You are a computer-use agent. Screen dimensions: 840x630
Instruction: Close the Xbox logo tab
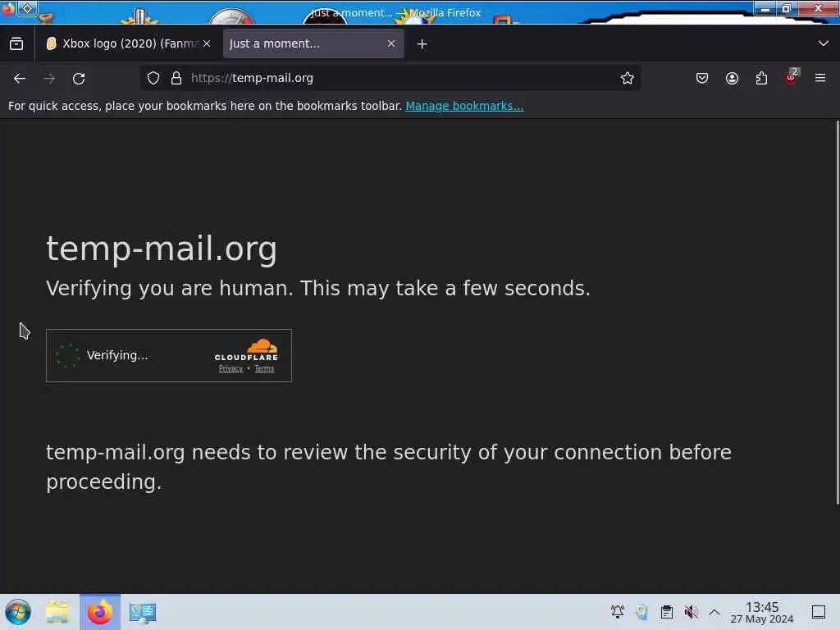pos(207,44)
